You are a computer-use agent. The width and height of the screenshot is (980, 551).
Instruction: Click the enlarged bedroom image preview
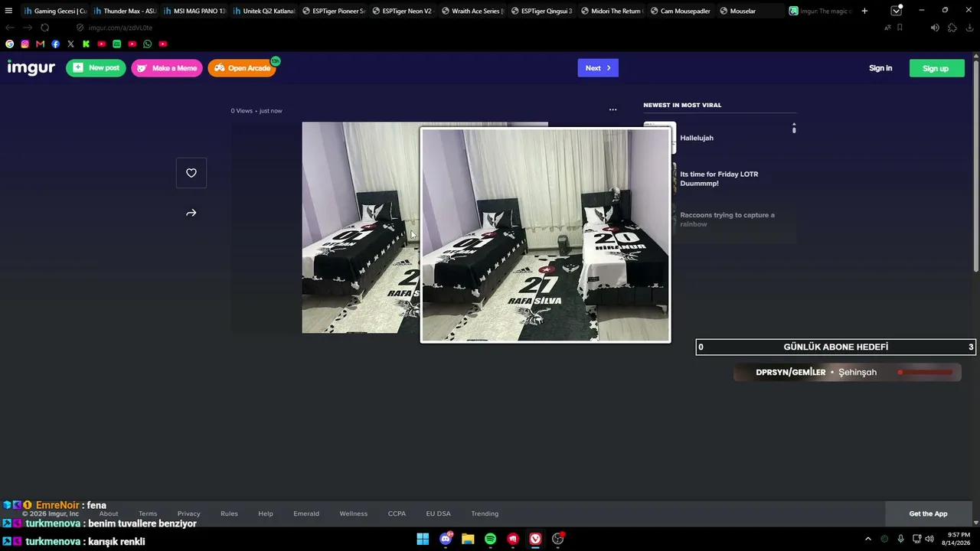coord(545,235)
